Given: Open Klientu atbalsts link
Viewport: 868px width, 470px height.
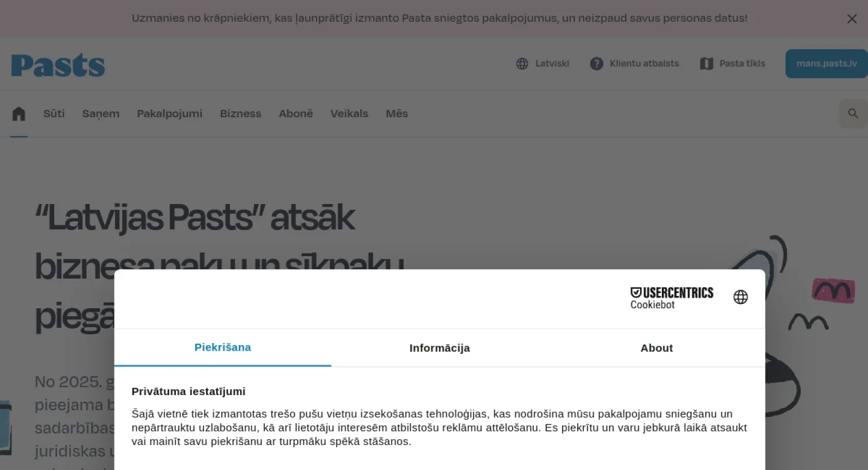Looking at the screenshot, I should click(644, 64).
